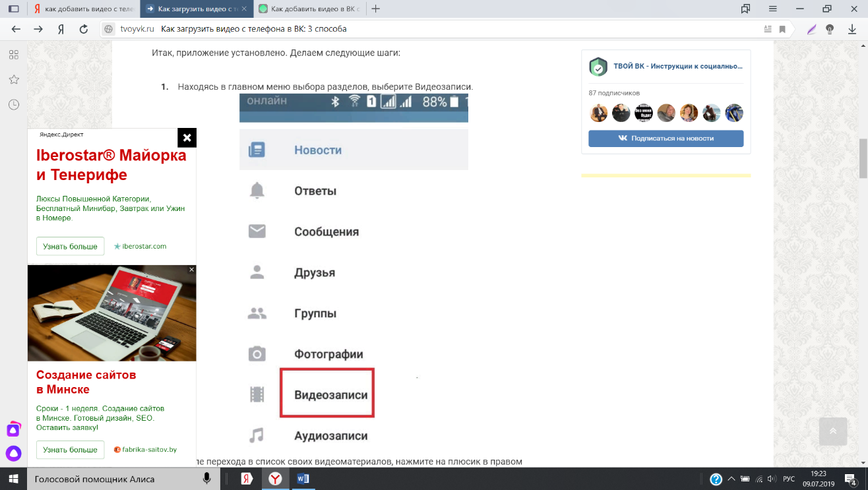868x490 pixels.
Task: Expand hidden system tray icons
Action: (731, 479)
